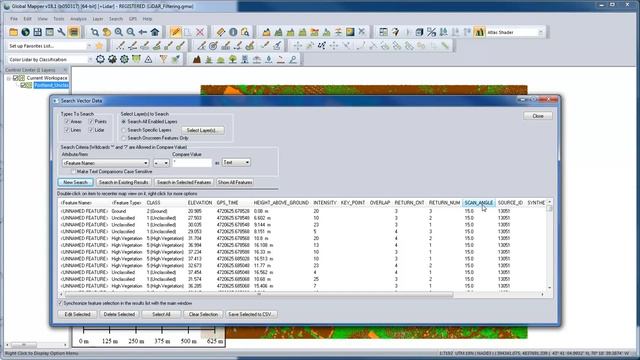The image size is (640, 360).
Task: Click the first Lidar gear settings icon
Action: (100, 60)
